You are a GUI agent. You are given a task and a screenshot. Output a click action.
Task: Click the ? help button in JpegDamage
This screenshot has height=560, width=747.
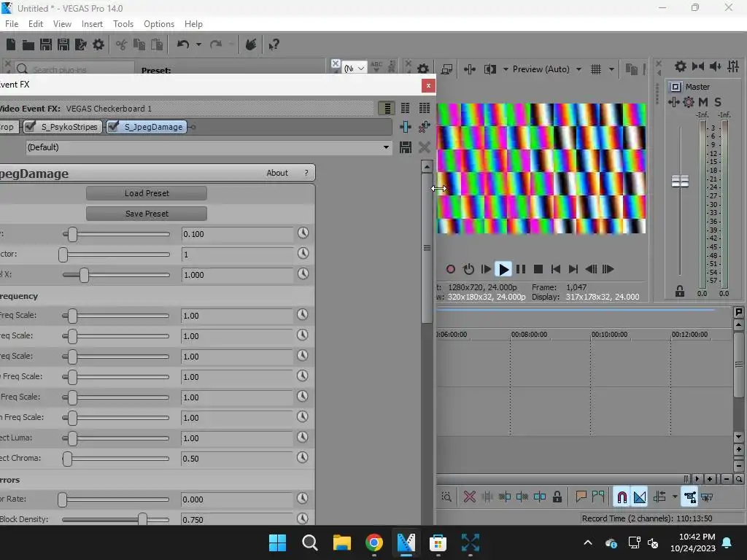click(x=306, y=173)
